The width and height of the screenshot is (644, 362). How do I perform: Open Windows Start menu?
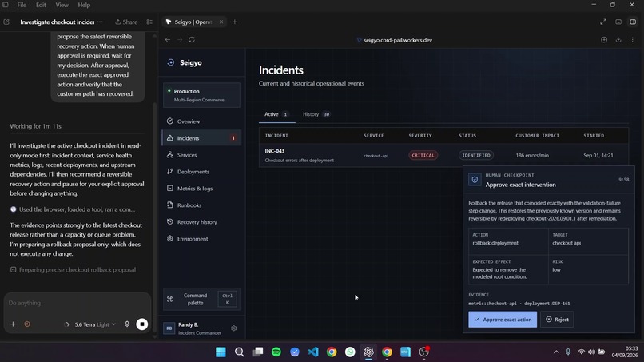click(x=221, y=352)
